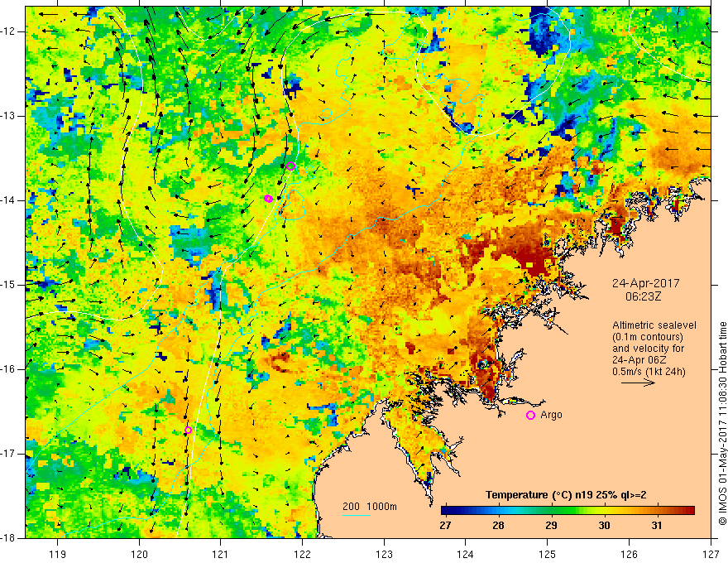The image size is (728, 563).
Task: Click the longitude axis label '120'
Action: (139, 554)
